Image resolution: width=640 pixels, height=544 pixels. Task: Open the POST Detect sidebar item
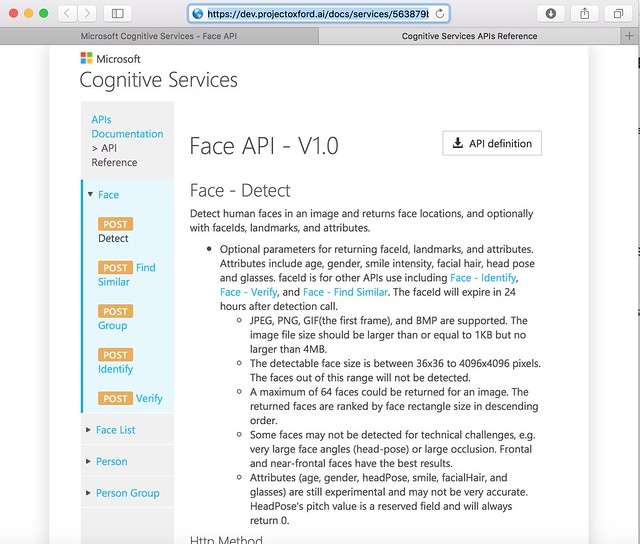pyautogui.click(x=116, y=231)
